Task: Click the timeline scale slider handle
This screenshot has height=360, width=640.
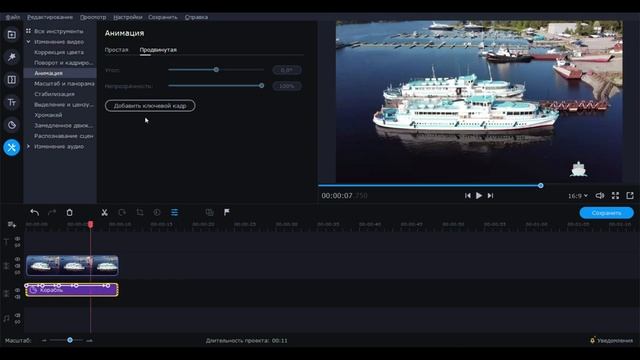Action: point(70,340)
